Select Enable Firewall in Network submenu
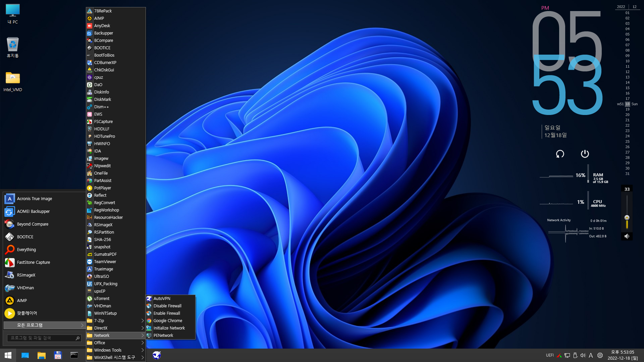 click(170, 313)
